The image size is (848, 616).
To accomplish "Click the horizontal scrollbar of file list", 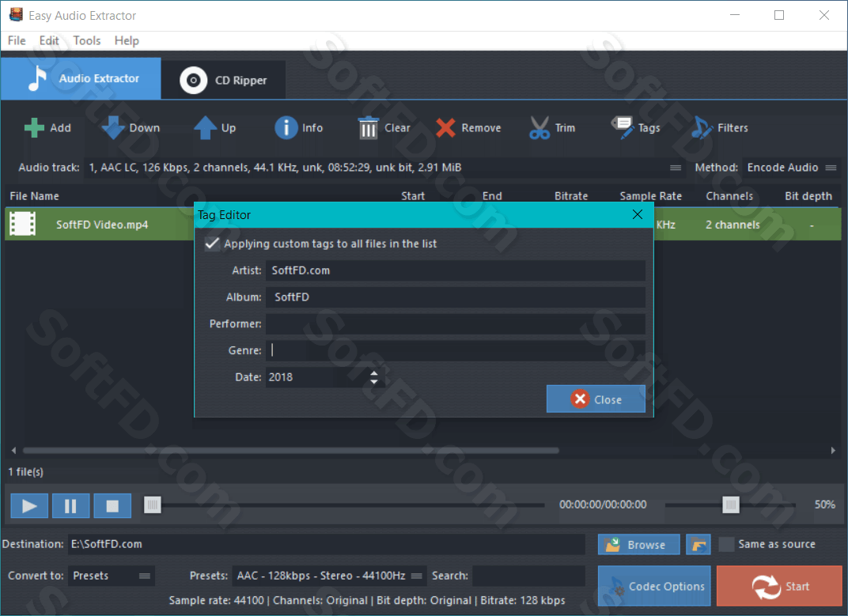I will tap(291, 450).
